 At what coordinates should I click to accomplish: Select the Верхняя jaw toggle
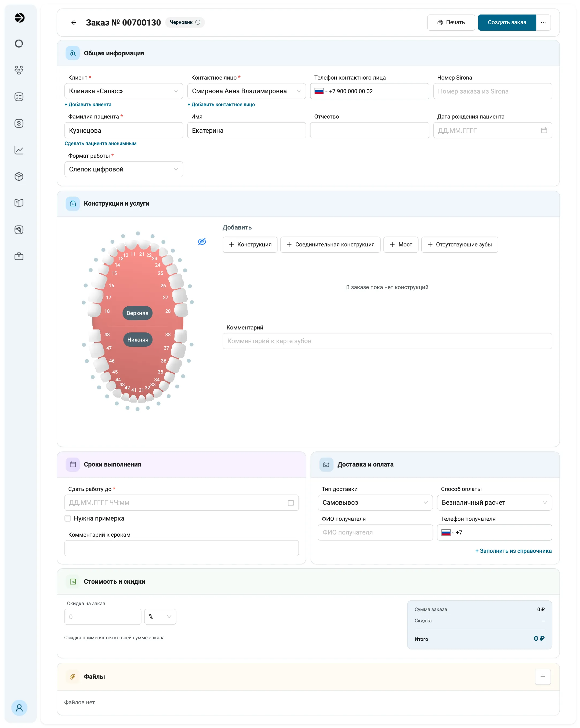137,313
